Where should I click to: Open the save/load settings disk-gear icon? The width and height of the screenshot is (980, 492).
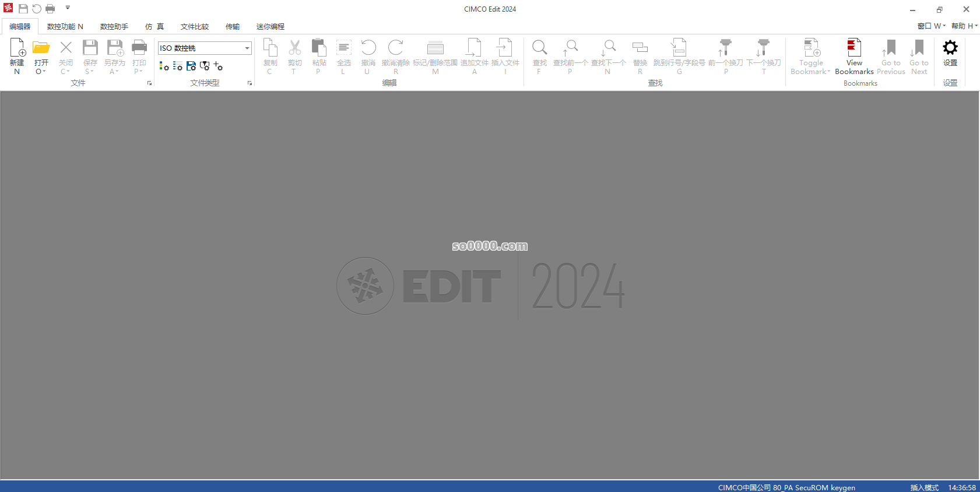[x=191, y=66]
